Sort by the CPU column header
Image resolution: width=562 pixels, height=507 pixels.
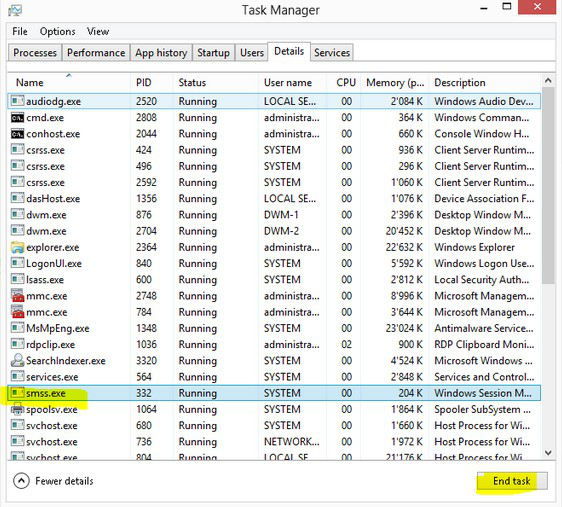343,82
